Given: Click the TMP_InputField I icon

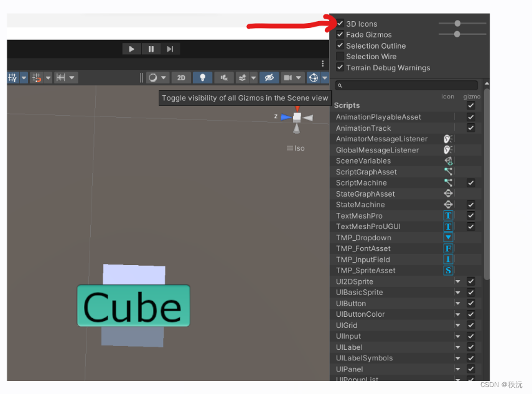Looking at the screenshot, I should [x=448, y=260].
